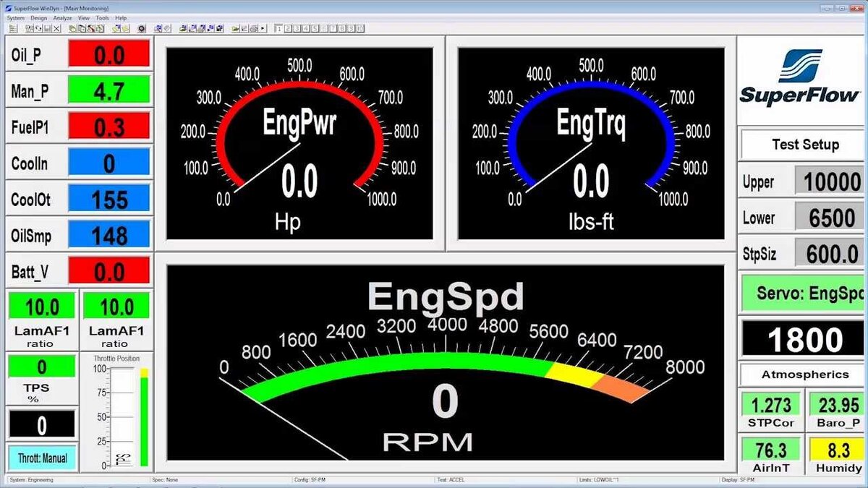Click the STPCor value 1.273
Viewport: 868px width, 488px height.
click(x=771, y=405)
